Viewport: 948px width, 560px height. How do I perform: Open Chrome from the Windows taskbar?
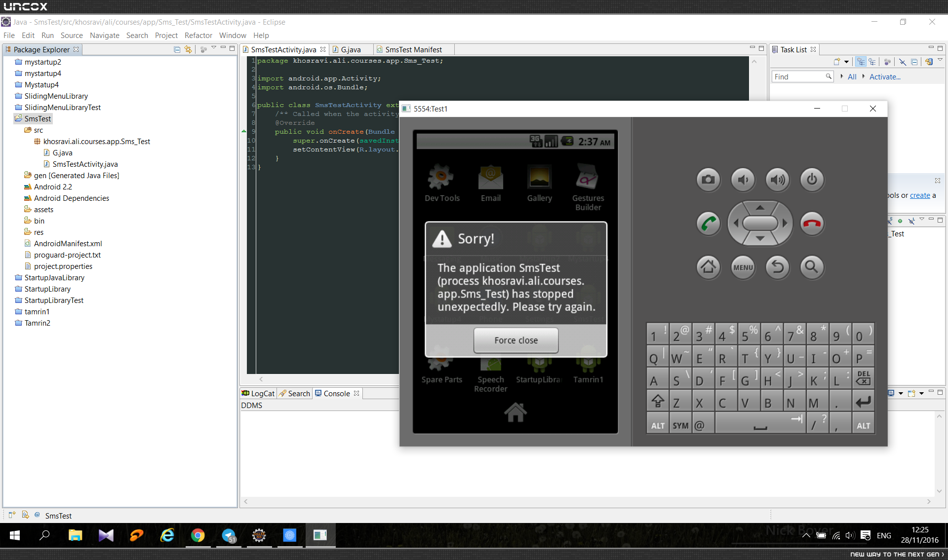(x=197, y=535)
